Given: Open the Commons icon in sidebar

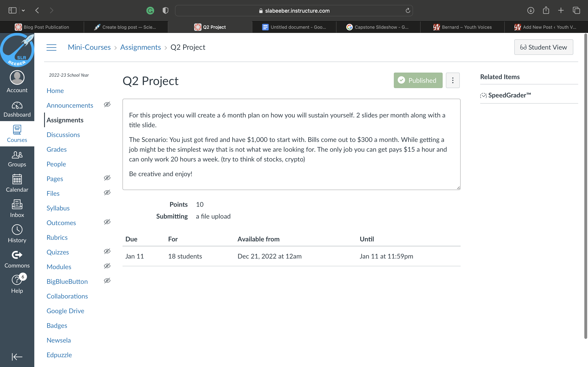Looking at the screenshot, I should 17,259.
